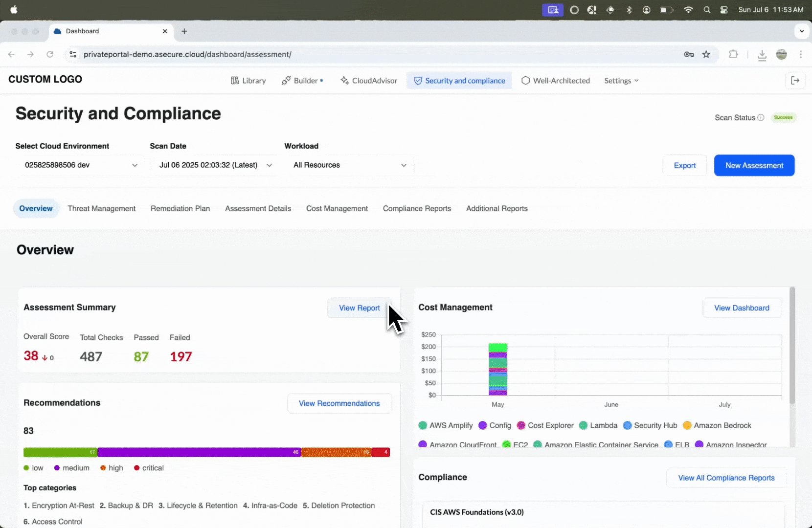Open the Select Cloud Environment dropdown

[x=81, y=165]
